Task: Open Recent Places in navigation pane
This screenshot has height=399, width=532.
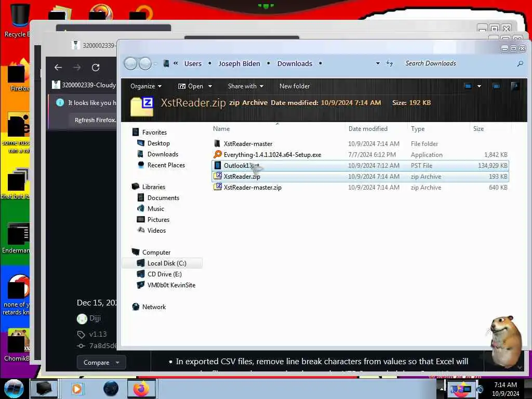Action: pos(166,165)
